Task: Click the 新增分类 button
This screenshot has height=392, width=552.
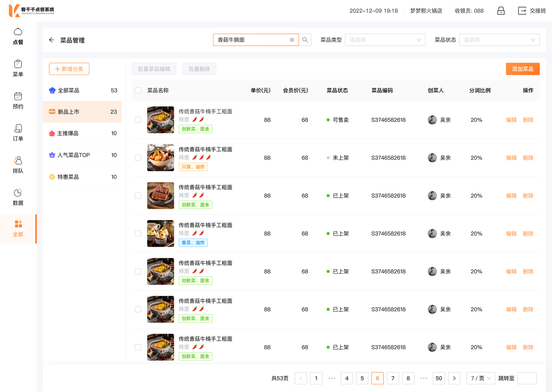Action: click(69, 69)
